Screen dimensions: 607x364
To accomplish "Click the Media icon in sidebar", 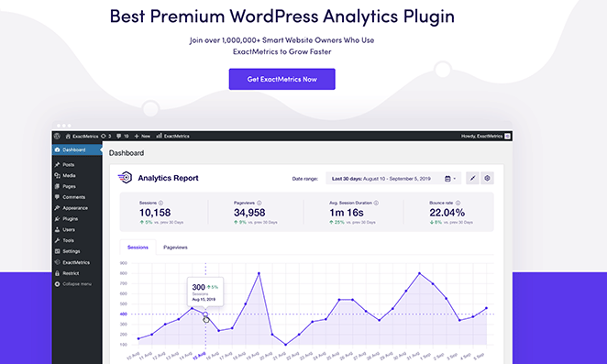I will pos(57,175).
